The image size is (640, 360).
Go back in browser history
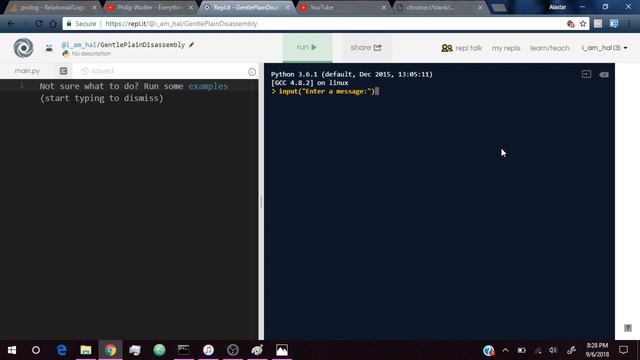[x=11, y=24]
